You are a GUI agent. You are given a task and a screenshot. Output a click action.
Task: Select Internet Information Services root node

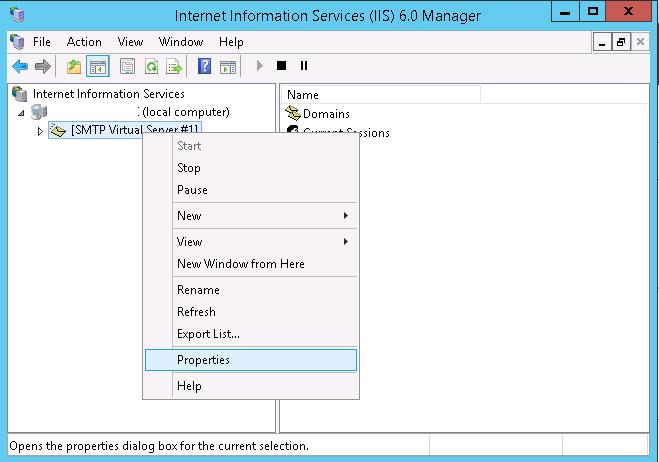click(x=108, y=94)
